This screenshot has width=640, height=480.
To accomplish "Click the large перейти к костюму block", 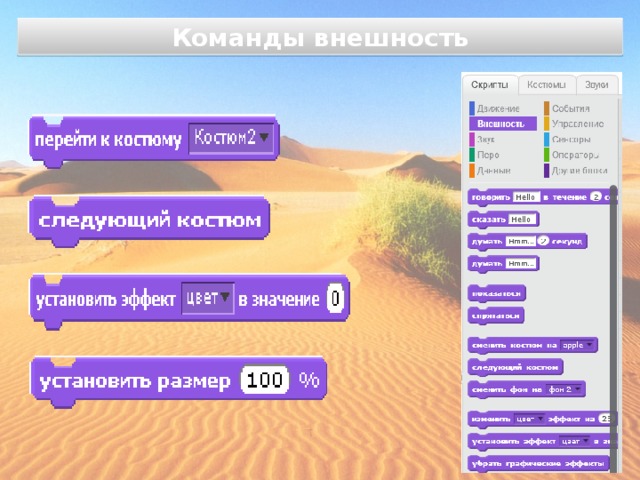I will 154,139.
